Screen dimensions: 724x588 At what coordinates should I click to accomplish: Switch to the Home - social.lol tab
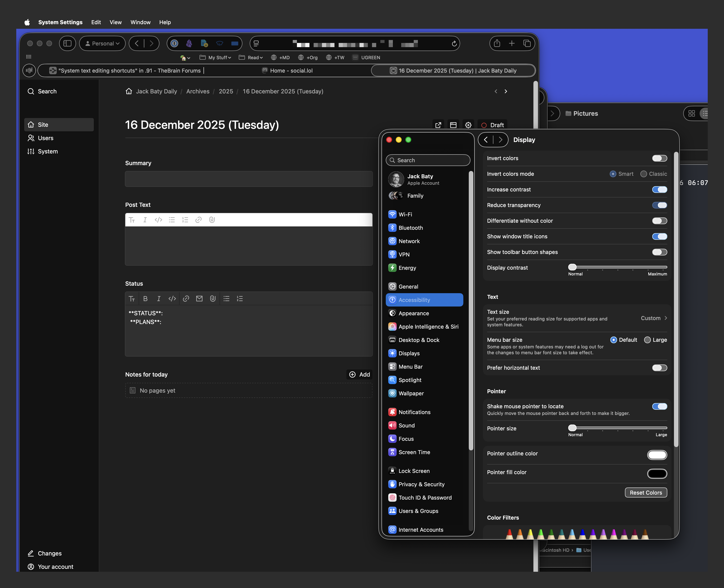(x=287, y=70)
